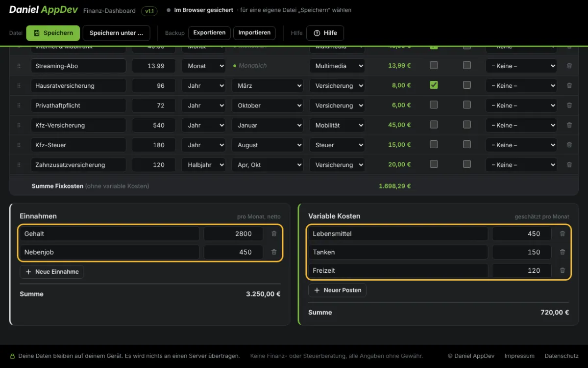Tick first checkbox in Streaming-Abo row
Screen dimensions: 588x368
[x=434, y=65]
